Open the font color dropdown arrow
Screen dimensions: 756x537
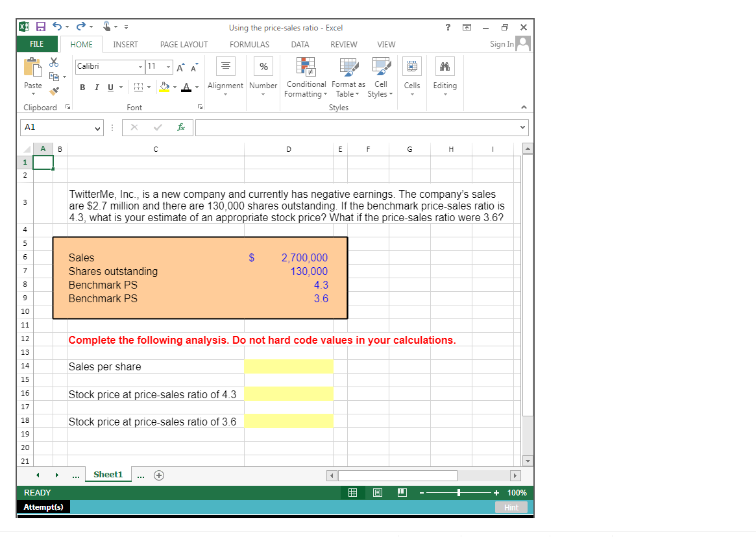[x=197, y=88]
